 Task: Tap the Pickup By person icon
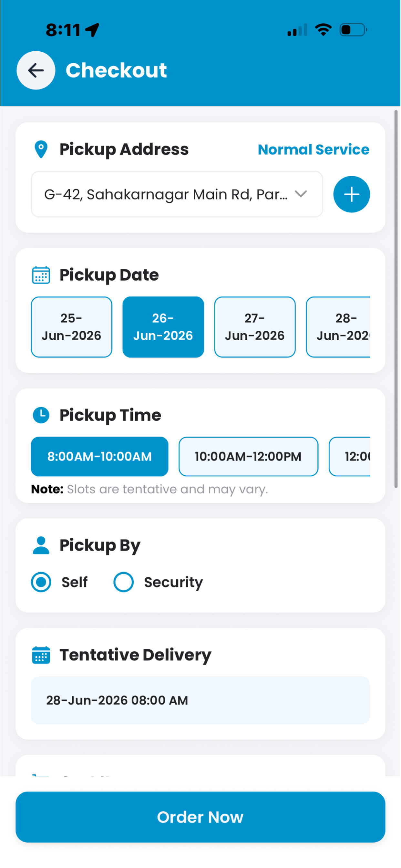[41, 545]
